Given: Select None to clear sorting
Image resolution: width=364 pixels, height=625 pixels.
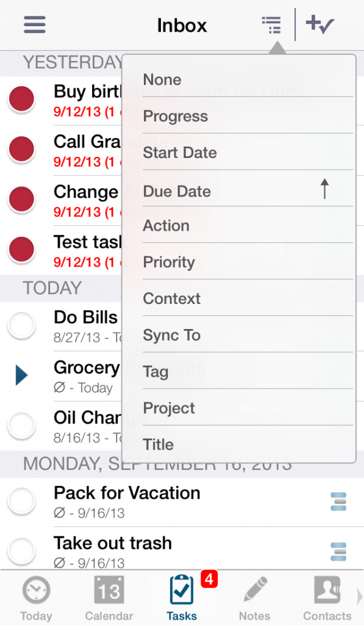Looking at the screenshot, I should tap(162, 79).
